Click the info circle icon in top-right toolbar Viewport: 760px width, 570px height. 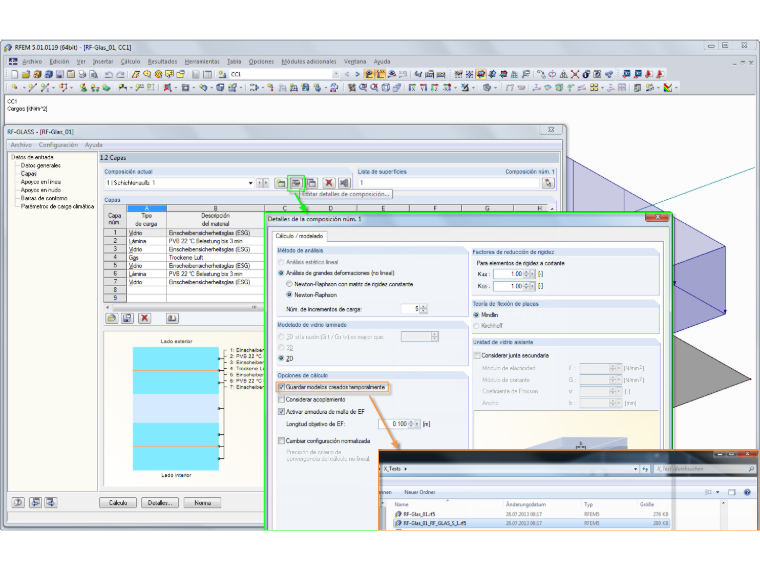pos(586,74)
